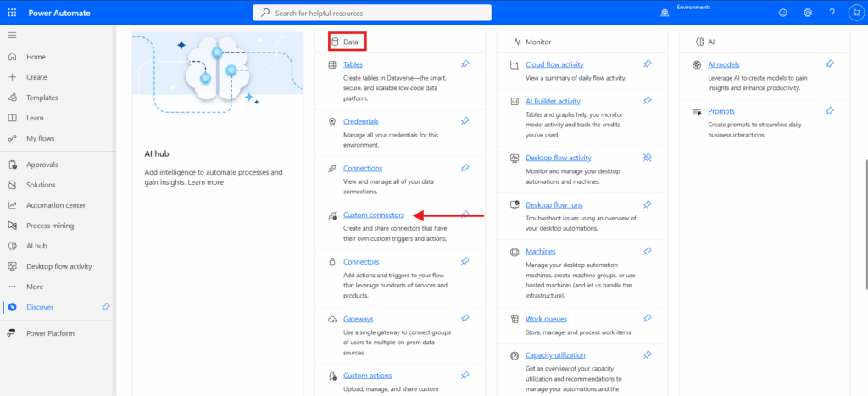
Task: Pin Machines to the navigation
Action: (x=648, y=252)
